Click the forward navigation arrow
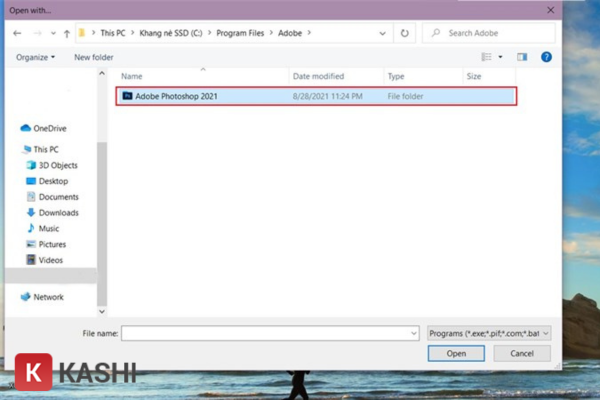 pyautogui.click(x=37, y=33)
